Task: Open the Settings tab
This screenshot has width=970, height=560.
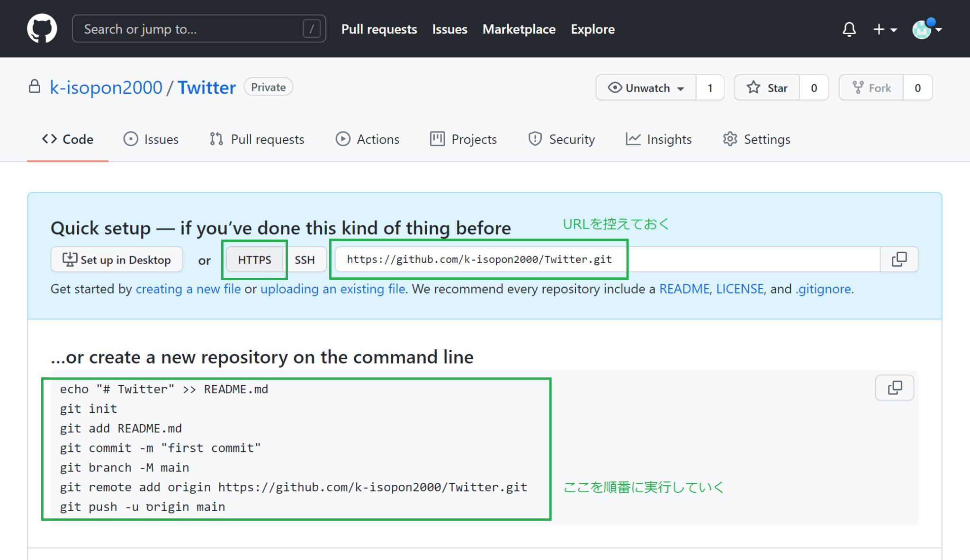Action: pos(756,139)
